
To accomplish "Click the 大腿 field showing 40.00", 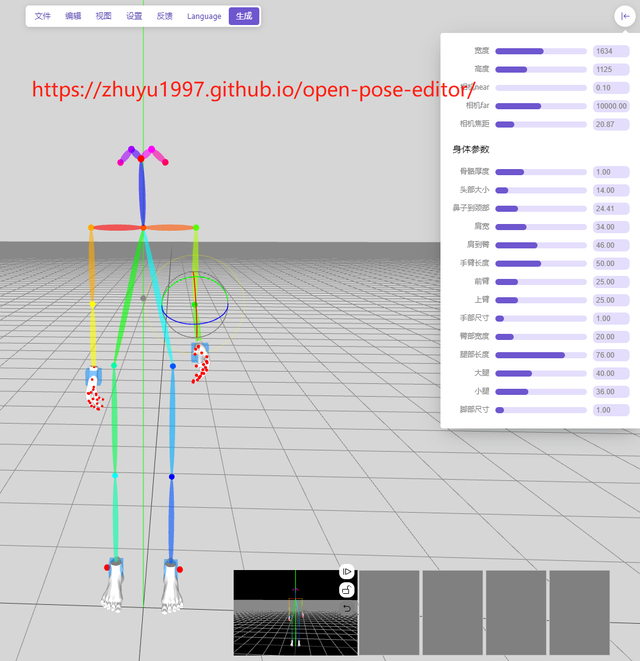I will coord(611,373).
